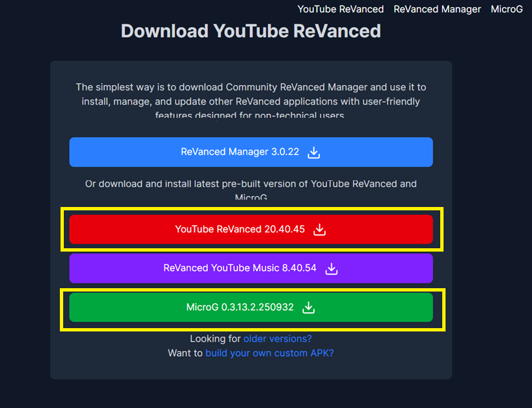Click the download icon on ReVanced YouTube Music button
The width and height of the screenshot is (532, 408).
coord(331,269)
